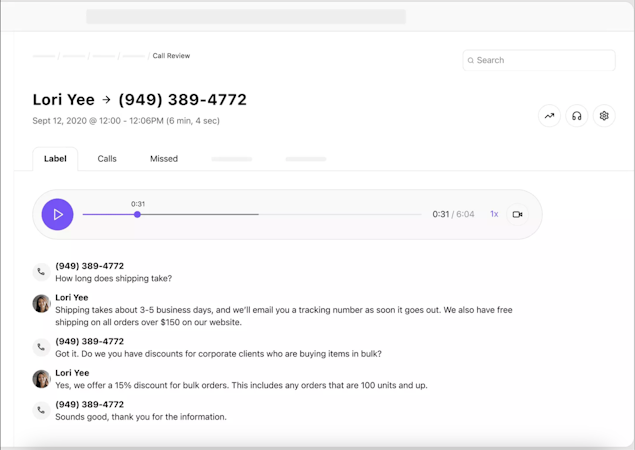Click the headphones listen icon
635x450 pixels.
click(x=577, y=116)
